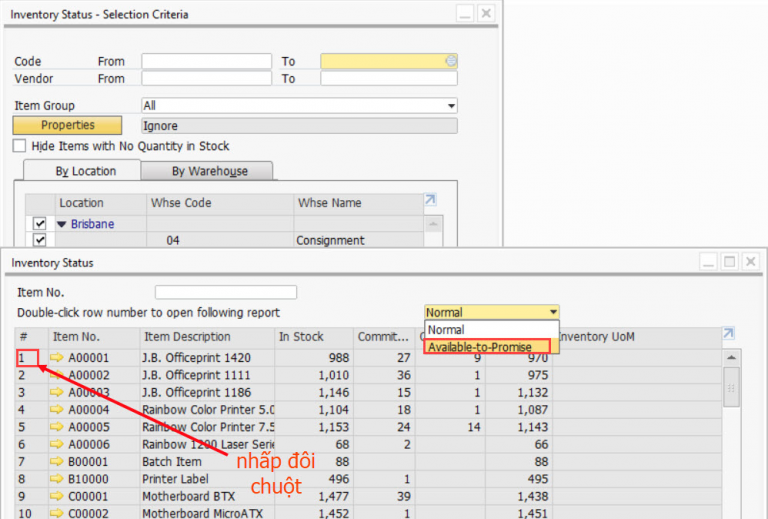Click the Consignment warehouse name cell
This screenshot has width=768, height=519.
pos(359,240)
